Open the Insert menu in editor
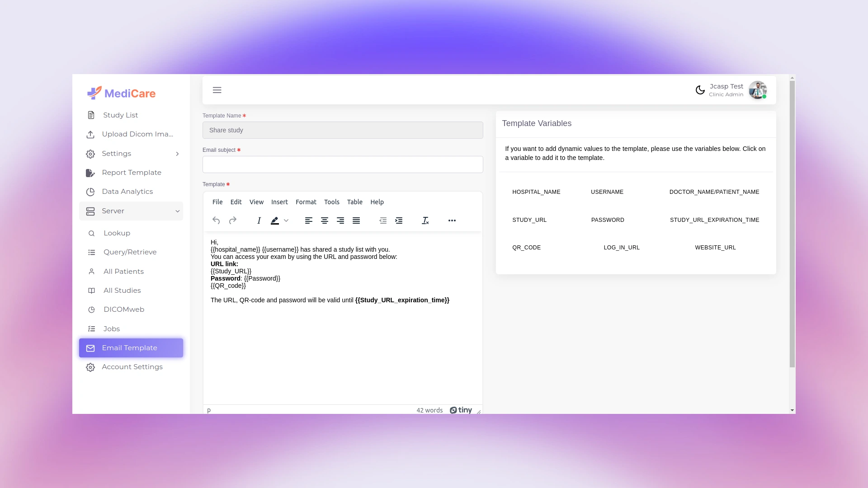Image resolution: width=868 pixels, height=488 pixels. point(279,202)
